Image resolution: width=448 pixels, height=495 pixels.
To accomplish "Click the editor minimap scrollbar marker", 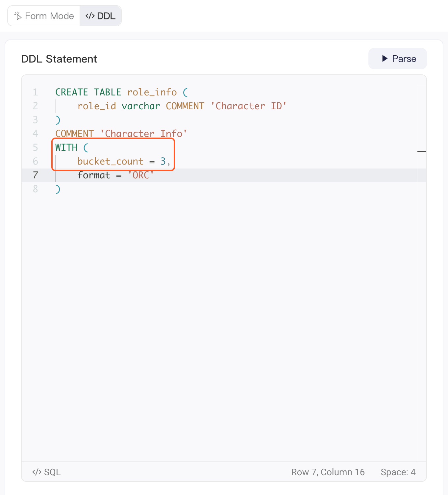I will coord(422,151).
